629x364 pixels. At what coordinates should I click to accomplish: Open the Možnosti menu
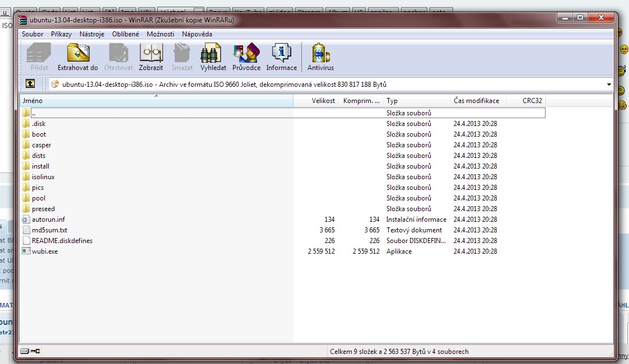click(x=160, y=34)
